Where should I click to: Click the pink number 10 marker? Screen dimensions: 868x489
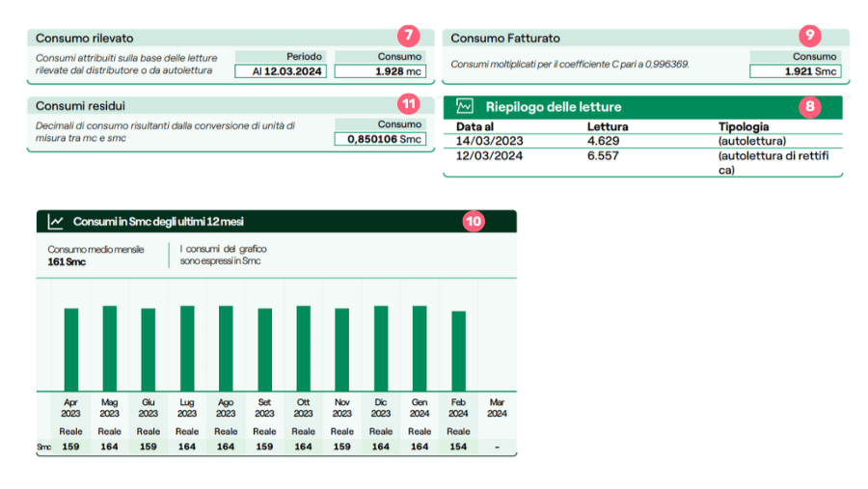click(x=474, y=221)
